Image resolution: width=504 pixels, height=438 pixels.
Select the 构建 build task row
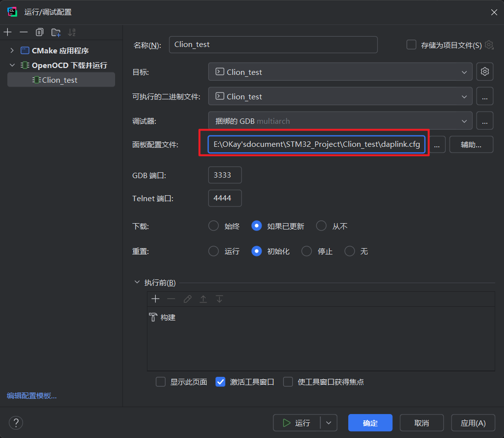(321, 317)
